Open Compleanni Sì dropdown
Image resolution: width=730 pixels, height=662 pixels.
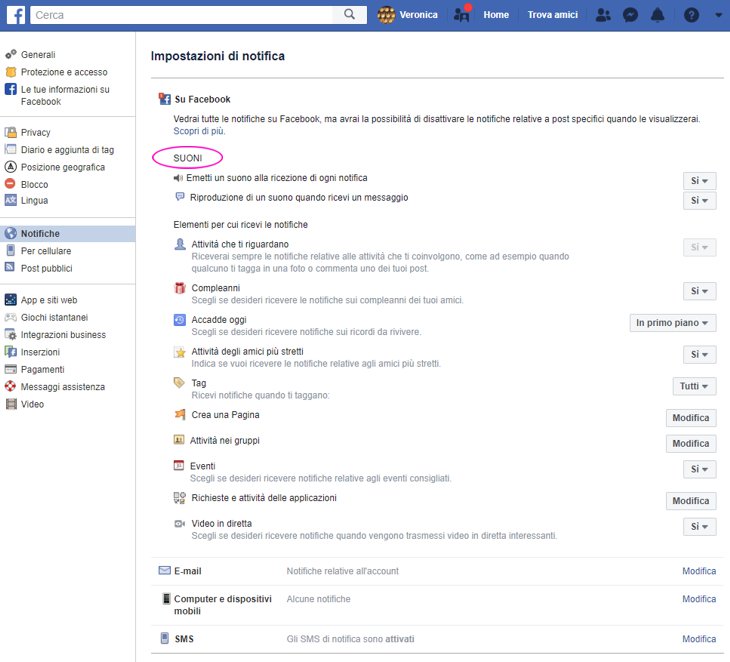coord(699,291)
